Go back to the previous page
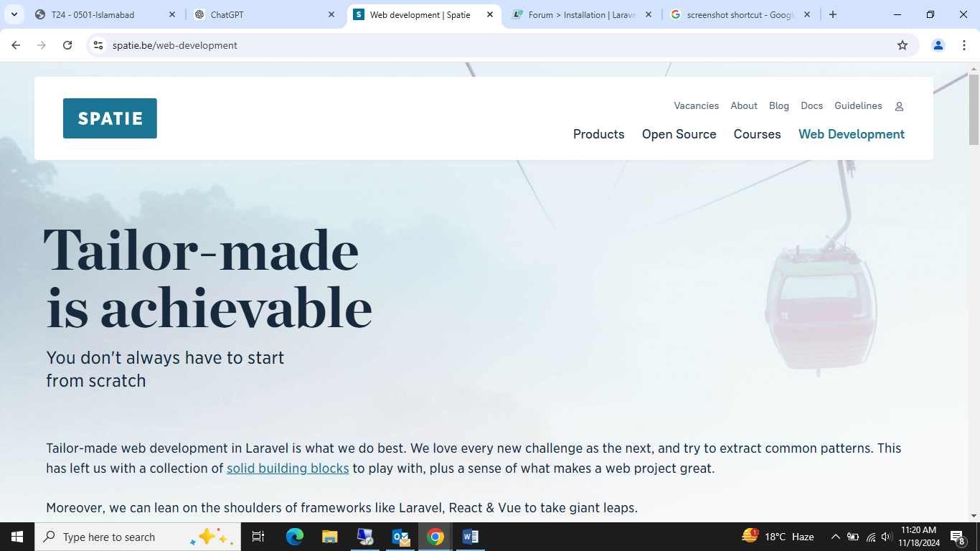Image resolution: width=980 pixels, height=551 pixels. (x=16, y=45)
